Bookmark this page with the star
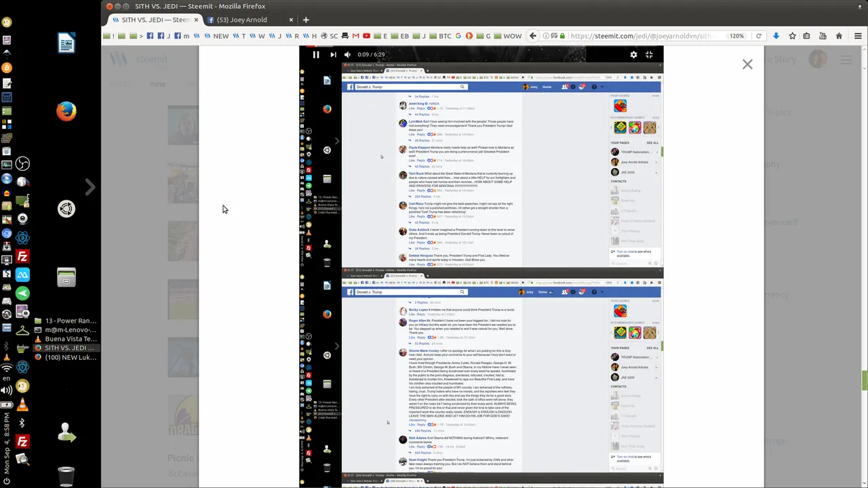This screenshot has width=868, height=488. (792, 36)
